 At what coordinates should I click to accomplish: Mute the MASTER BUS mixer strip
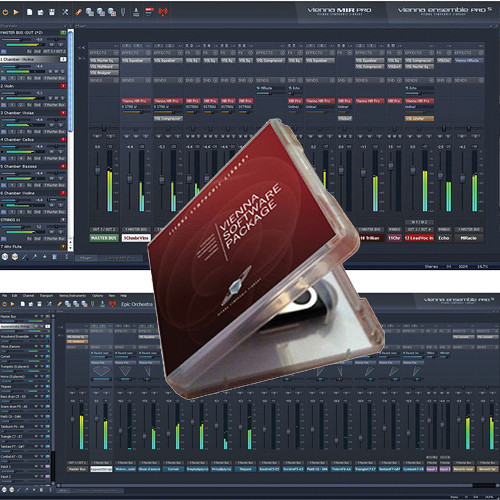pos(97,136)
